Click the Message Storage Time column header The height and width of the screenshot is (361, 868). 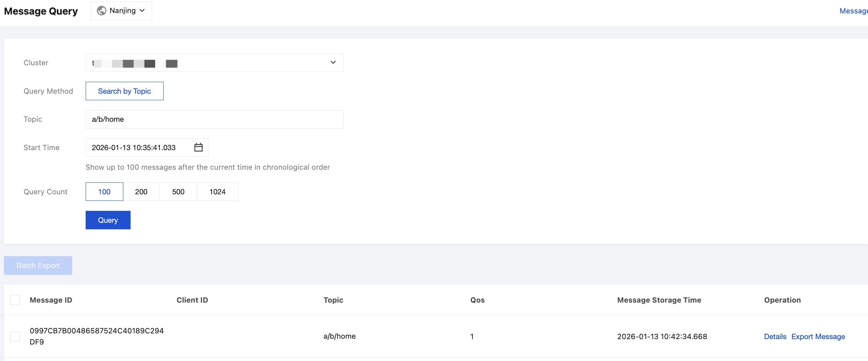659,300
